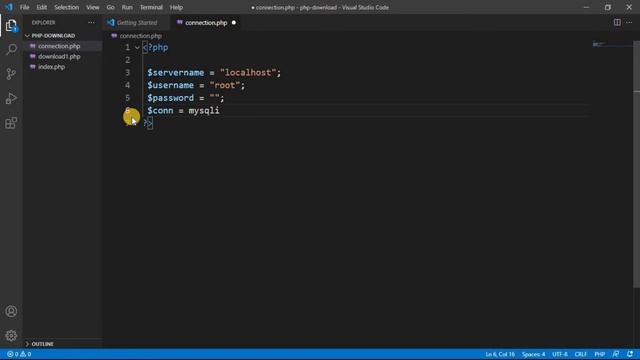Open the Source Control view icon
This screenshot has width=640, height=360.
point(11,74)
